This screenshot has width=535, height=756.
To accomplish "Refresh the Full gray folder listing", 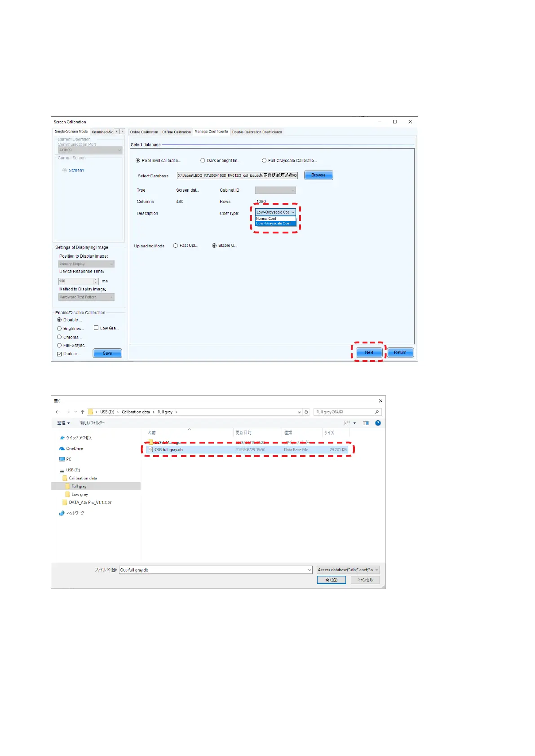I will tap(306, 412).
